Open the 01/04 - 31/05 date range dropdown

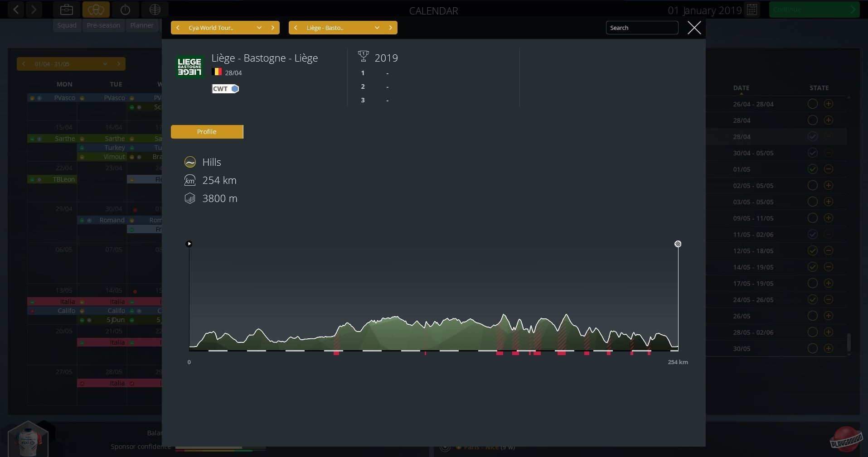click(105, 64)
